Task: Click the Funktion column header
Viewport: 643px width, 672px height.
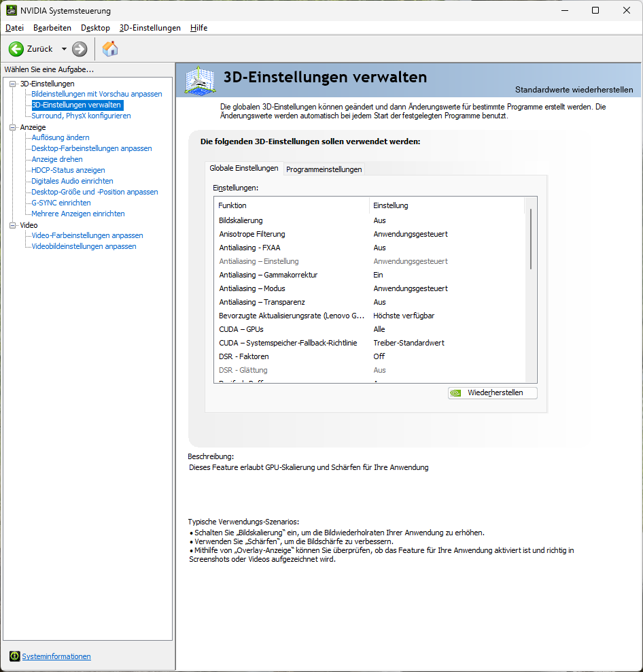Action: coord(292,205)
